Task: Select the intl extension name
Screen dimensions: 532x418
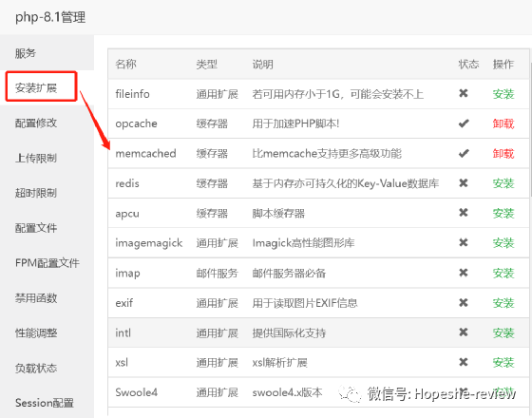Action: click(x=123, y=332)
